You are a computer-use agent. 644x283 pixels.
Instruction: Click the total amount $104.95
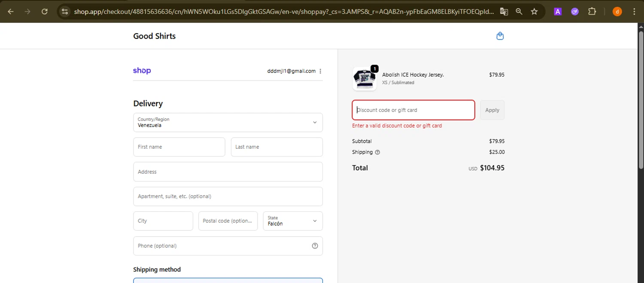tap(492, 168)
